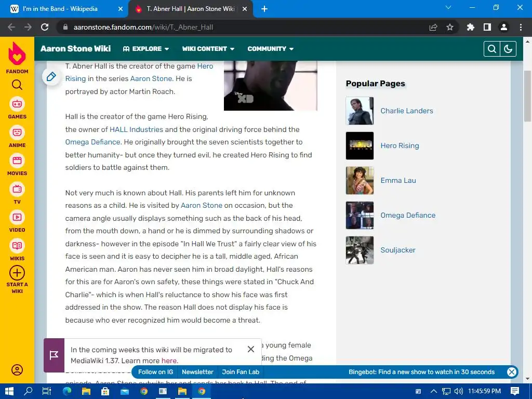
Task: Open the HALL Industries link
Action: [136, 129]
